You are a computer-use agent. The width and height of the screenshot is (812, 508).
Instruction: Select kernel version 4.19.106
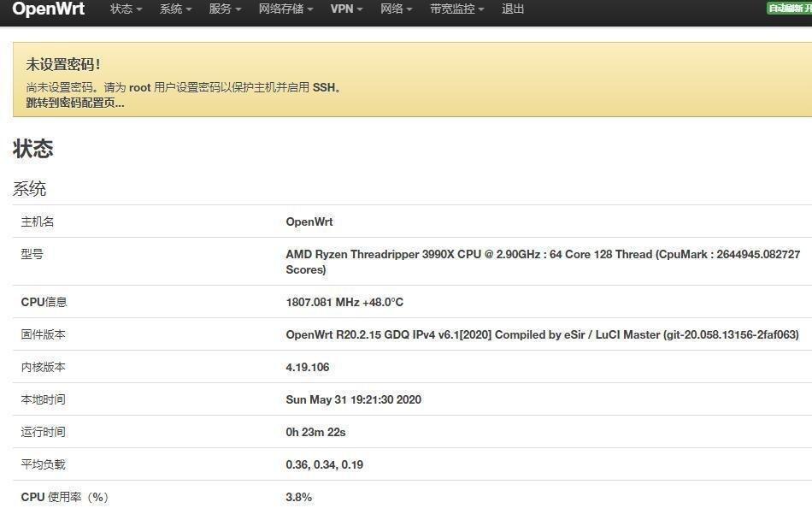[308, 367]
